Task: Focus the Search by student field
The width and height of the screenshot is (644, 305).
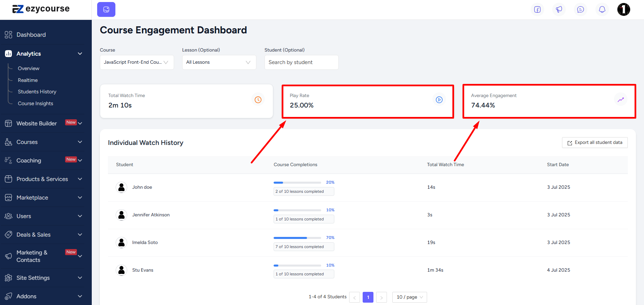Action: pyautogui.click(x=302, y=62)
